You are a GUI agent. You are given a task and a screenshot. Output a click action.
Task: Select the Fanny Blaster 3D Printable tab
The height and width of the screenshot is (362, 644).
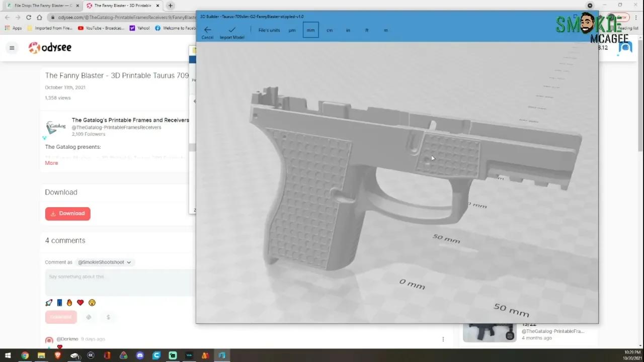[123, 7]
